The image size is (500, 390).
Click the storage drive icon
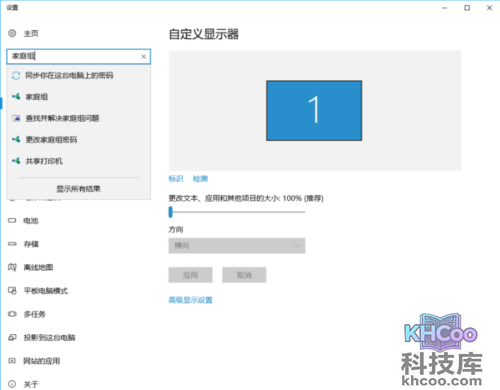(12, 244)
